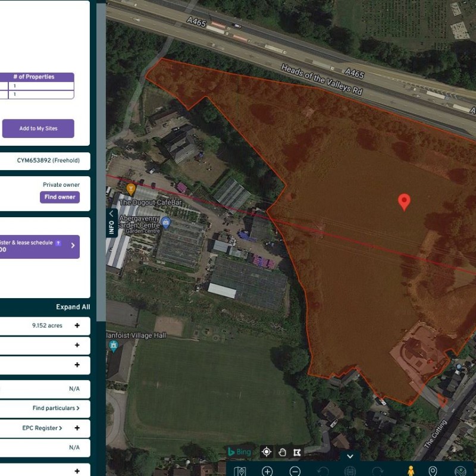Expand the EPC Register row plus
The width and height of the screenshot is (476, 476).
(x=77, y=428)
